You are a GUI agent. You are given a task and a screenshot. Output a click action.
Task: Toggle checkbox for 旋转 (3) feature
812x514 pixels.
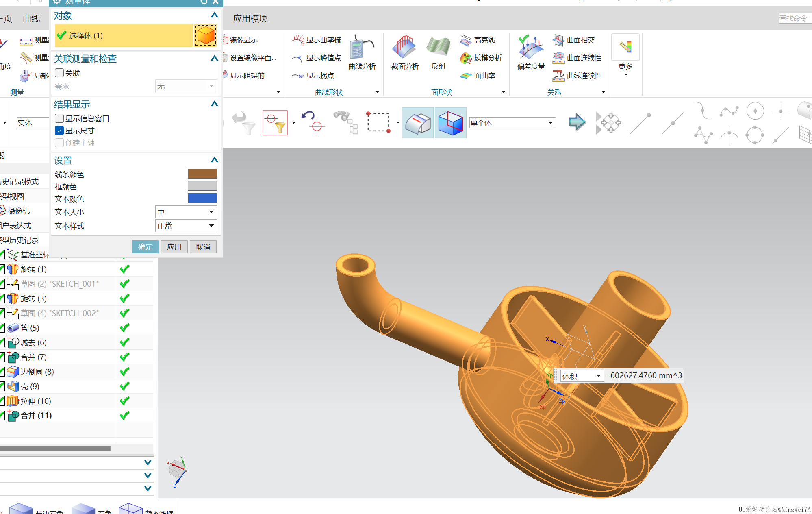click(2, 298)
